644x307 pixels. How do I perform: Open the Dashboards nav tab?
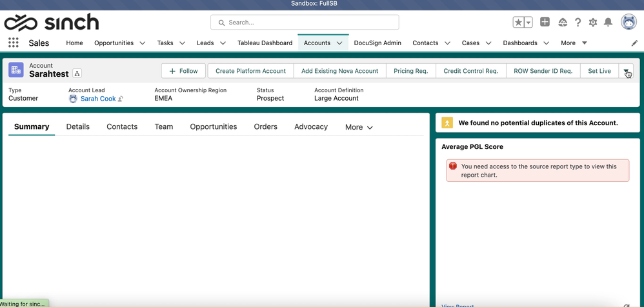click(520, 43)
